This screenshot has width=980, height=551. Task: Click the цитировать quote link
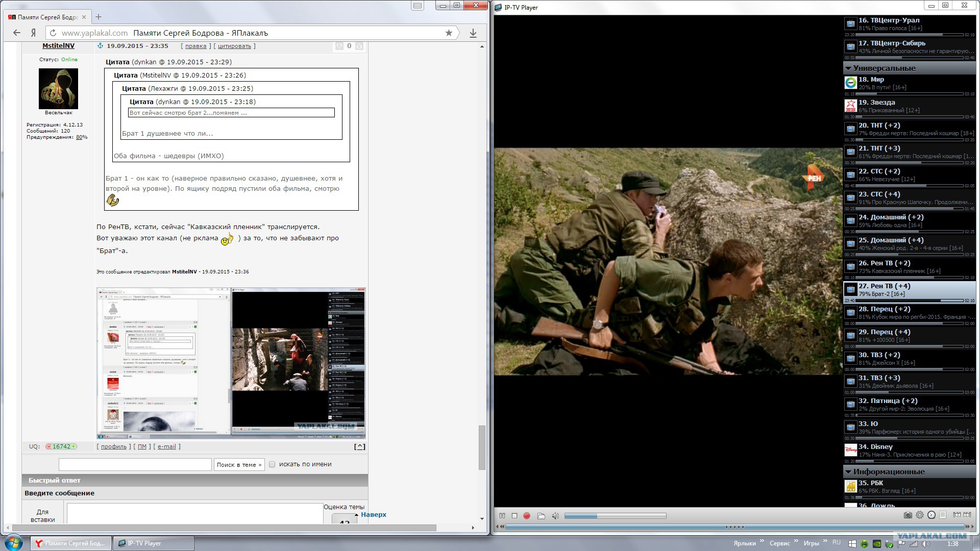click(235, 46)
